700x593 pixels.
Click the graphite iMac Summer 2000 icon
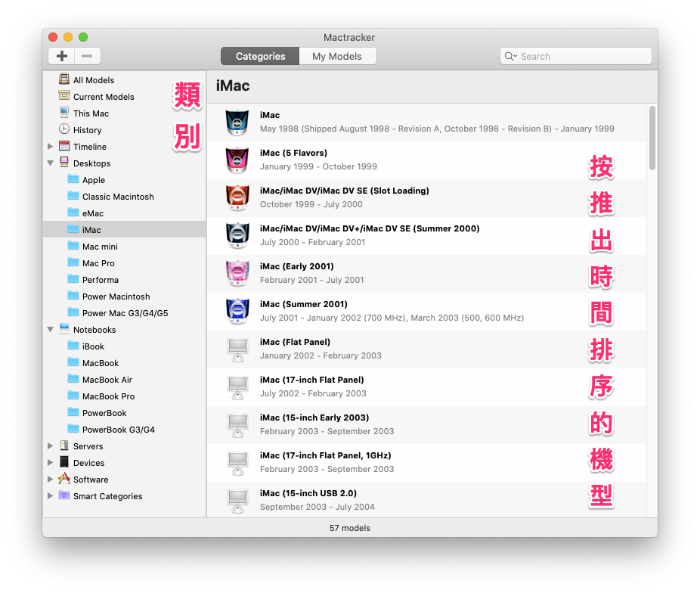pyautogui.click(x=237, y=236)
